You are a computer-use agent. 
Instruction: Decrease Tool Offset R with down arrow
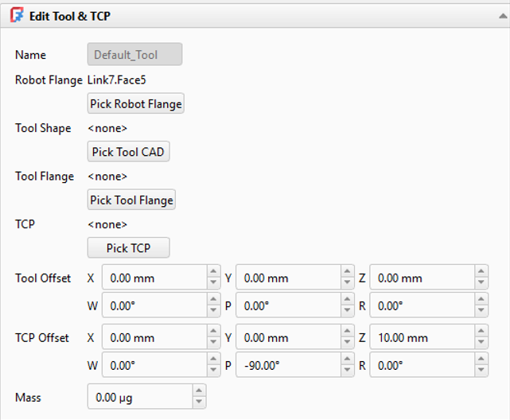point(481,310)
